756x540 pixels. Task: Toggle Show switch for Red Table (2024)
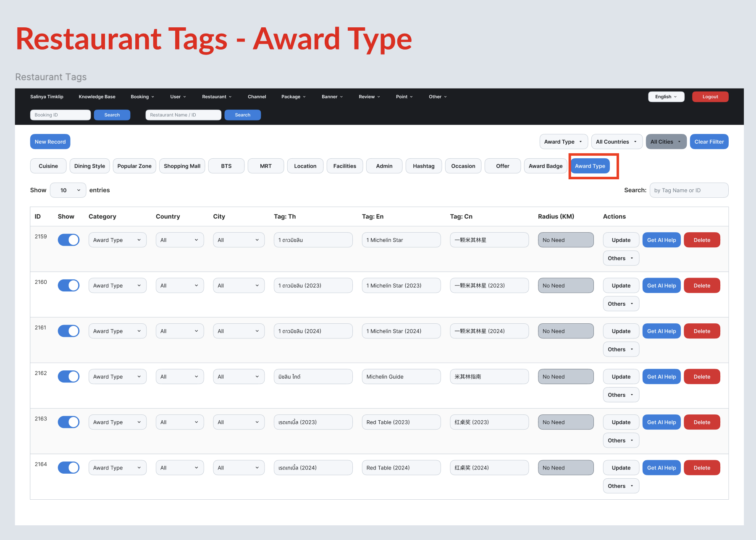click(x=68, y=468)
